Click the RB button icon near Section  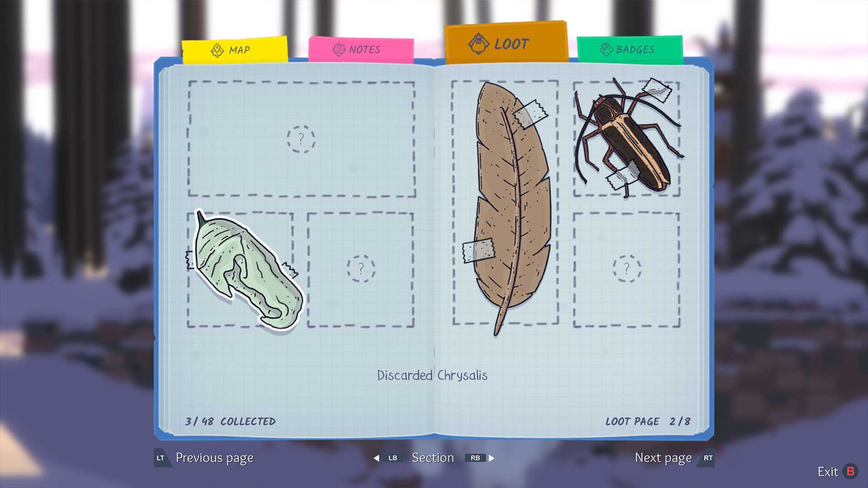point(476,458)
